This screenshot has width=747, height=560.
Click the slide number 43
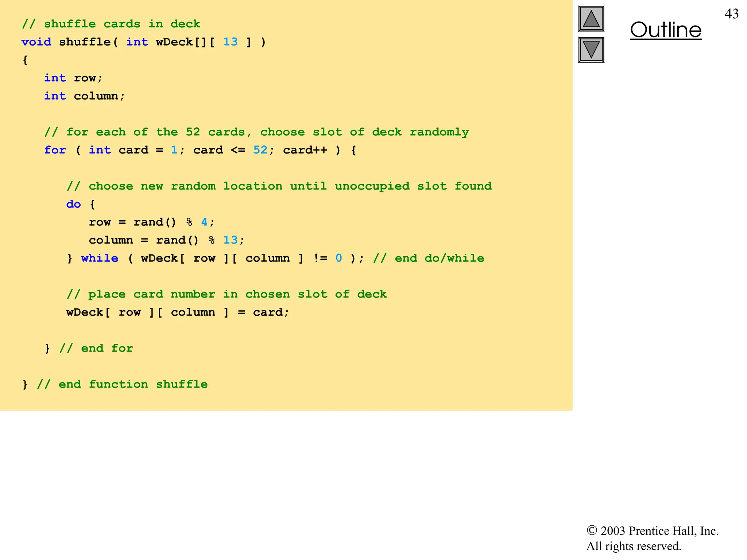tap(731, 14)
